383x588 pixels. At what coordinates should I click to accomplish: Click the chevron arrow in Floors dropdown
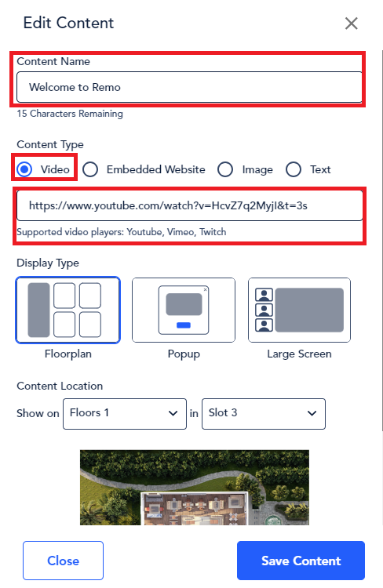[173, 413]
